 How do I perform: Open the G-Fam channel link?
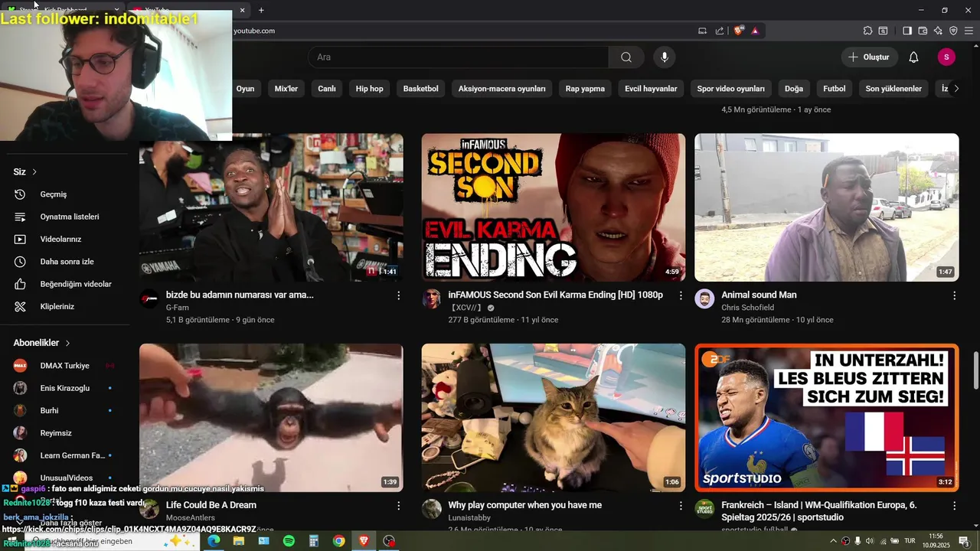[178, 308]
